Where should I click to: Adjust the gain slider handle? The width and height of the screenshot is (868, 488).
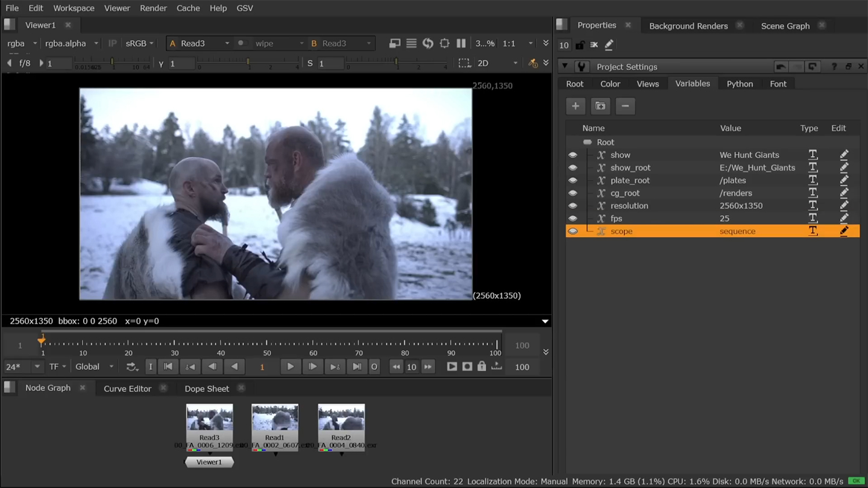pyautogui.click(x=112, y=62)
